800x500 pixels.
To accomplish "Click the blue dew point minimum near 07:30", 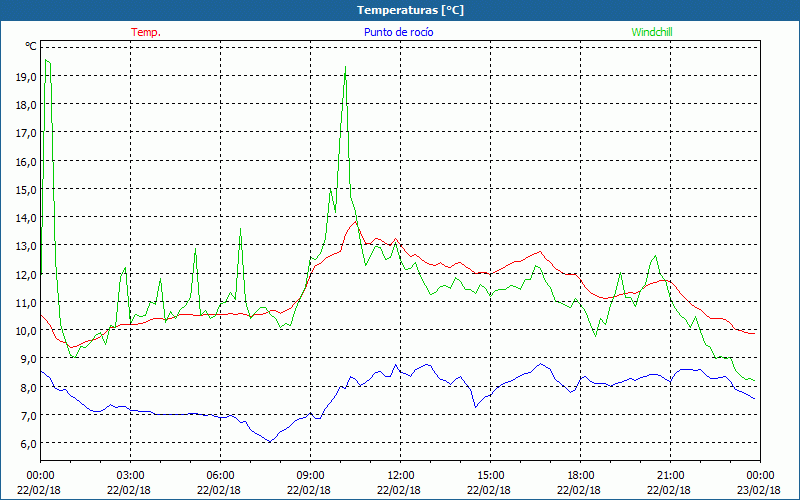I will point(269,441).
